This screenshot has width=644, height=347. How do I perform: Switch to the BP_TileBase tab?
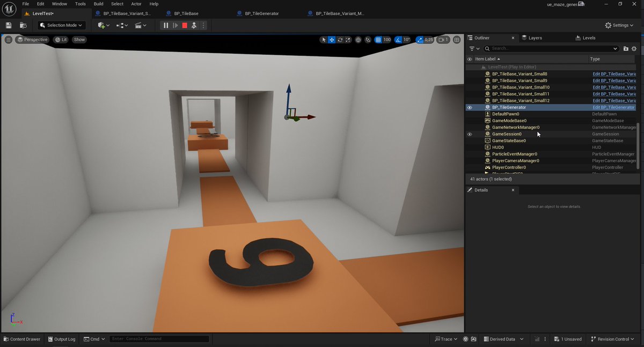[187, 13]
